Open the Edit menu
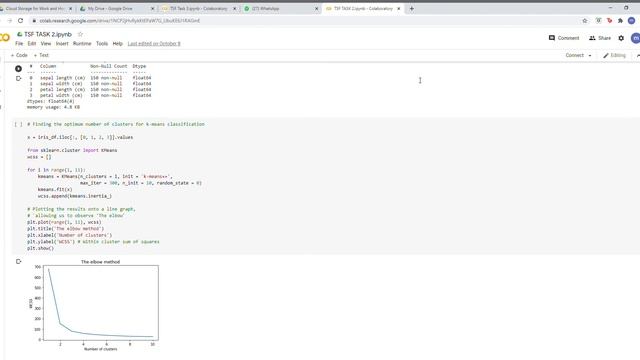This screenshot has height=360, width=640. [x=32, y=44]
